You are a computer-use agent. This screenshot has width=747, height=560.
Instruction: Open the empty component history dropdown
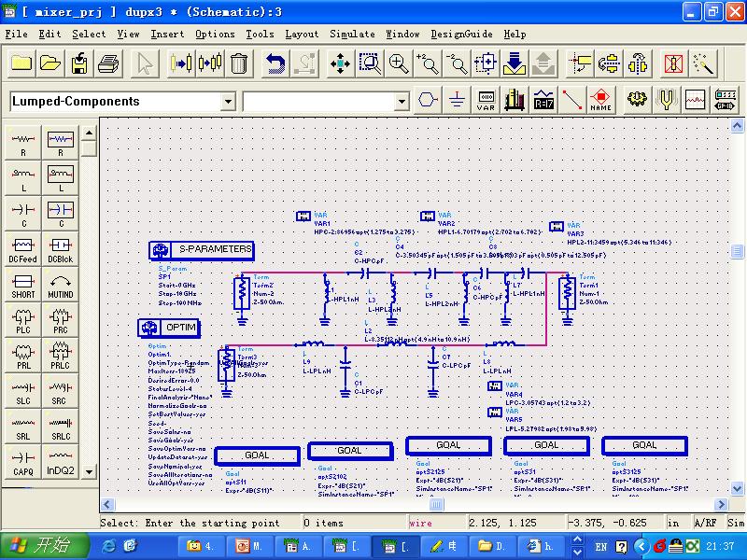tap(402, 102)
